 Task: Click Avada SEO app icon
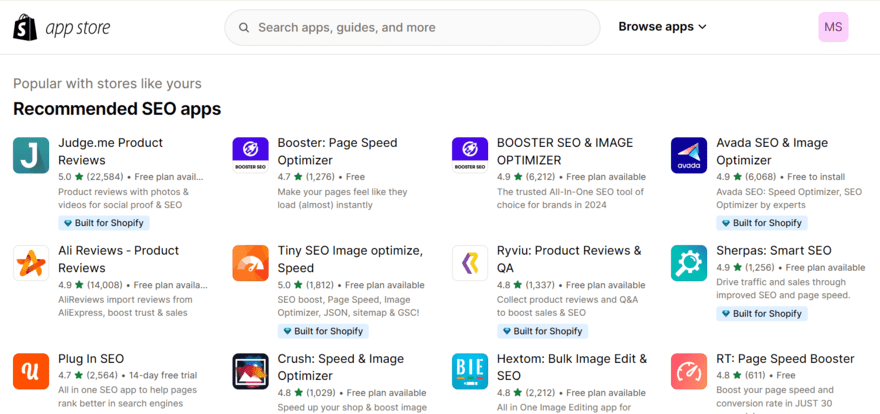point(689,155)
